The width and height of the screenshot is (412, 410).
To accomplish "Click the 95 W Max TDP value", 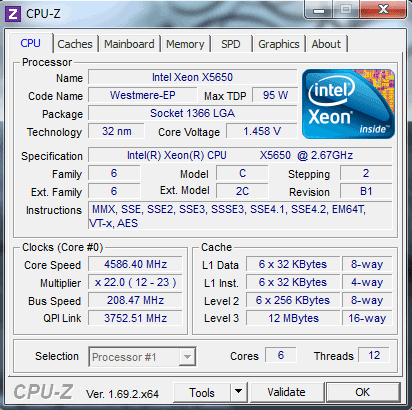I will 275,95.
